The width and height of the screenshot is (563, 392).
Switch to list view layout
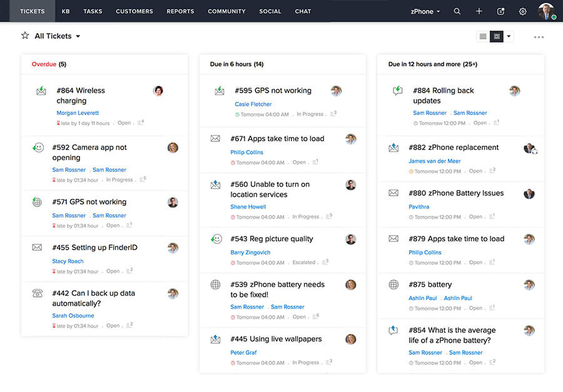tap(483, 36)
